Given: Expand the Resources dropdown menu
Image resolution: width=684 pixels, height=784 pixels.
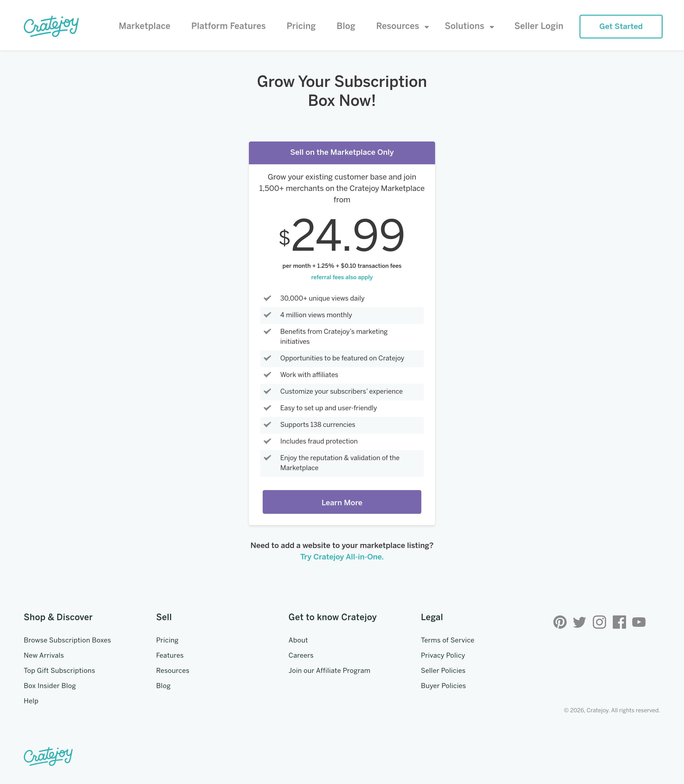Looking at the screenshot, I should click(x=402, y=26).
